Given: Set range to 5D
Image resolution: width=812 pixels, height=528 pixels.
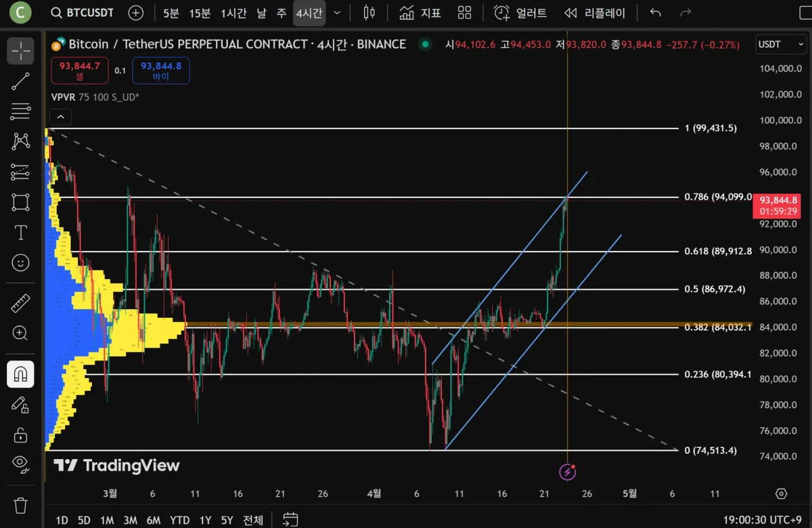Looking at the screenshot, I should click(x=84, y=520).
